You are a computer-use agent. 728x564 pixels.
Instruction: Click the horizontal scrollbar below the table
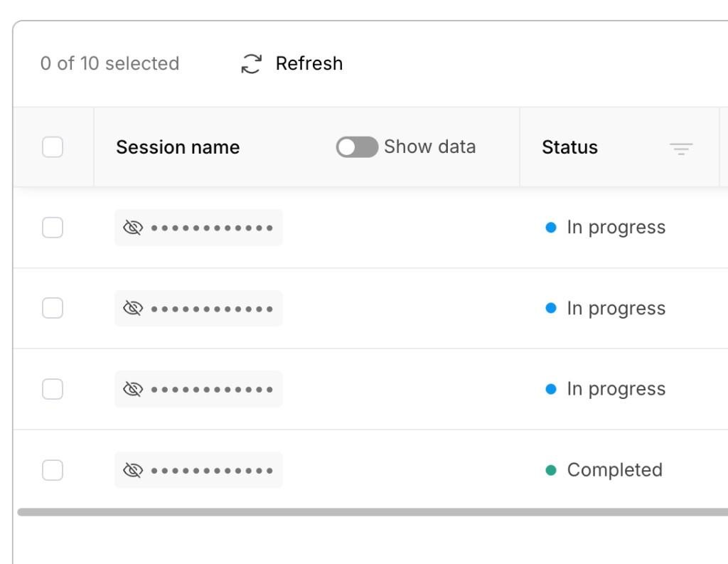(373, 512)
